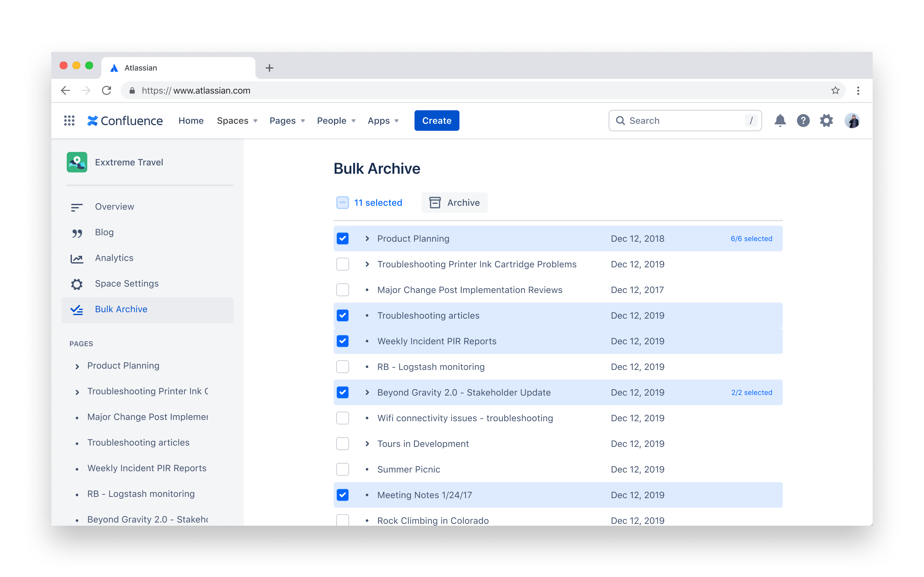
Task: Click the Archive button
Action: coord(454,203)
